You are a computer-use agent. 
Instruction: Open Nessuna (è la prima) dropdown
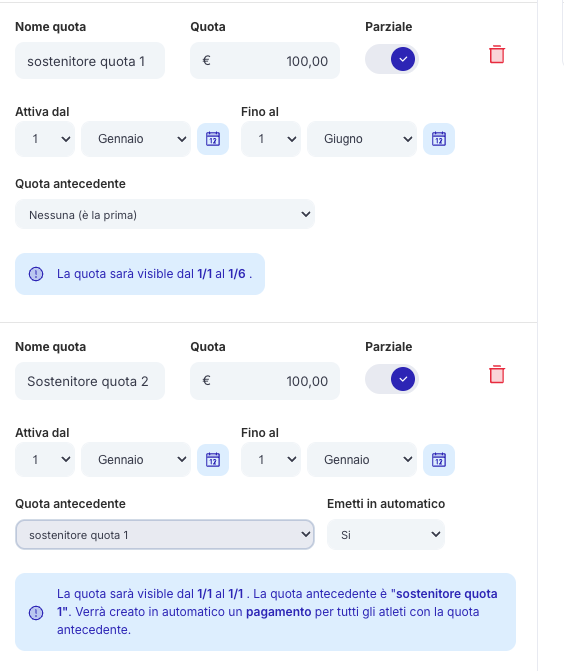tap(165, 214)
